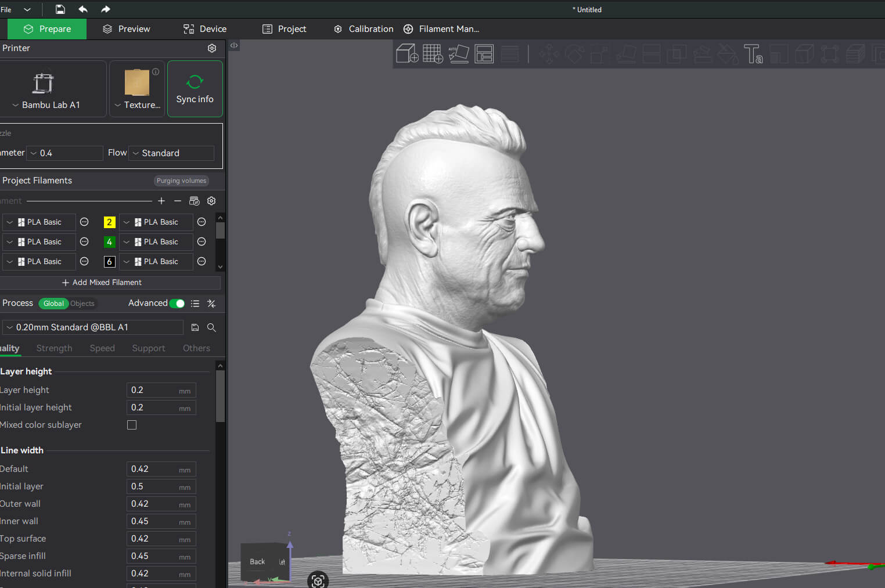Save the process preset icon
Image resolution: width=885 pixels, height=588 pixels.
coord(195,327)
